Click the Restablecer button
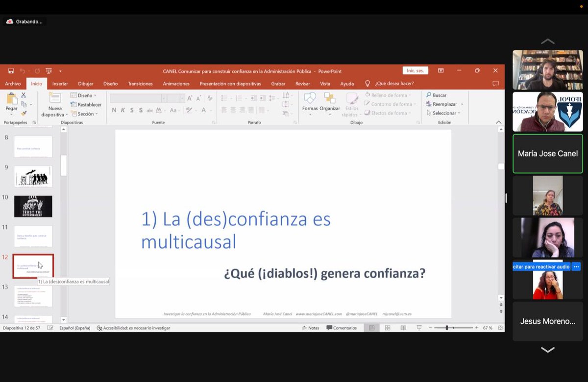588x382 pixels. point(86,105)
